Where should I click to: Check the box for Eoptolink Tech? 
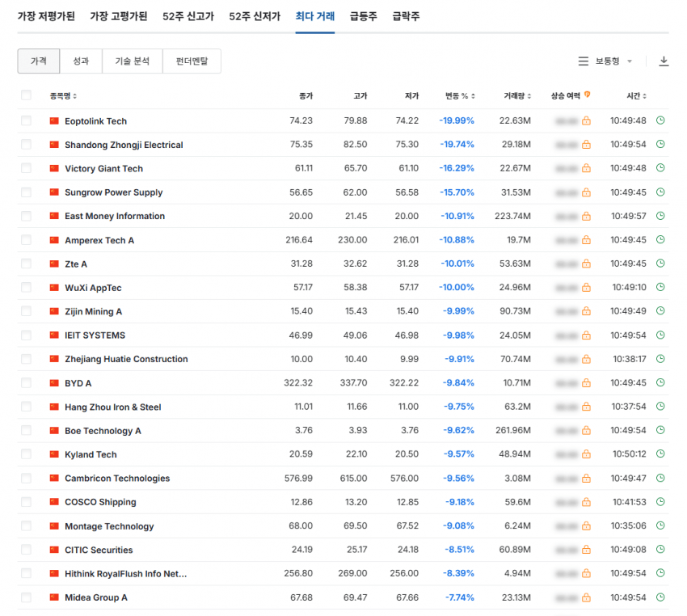coord(27,120)
